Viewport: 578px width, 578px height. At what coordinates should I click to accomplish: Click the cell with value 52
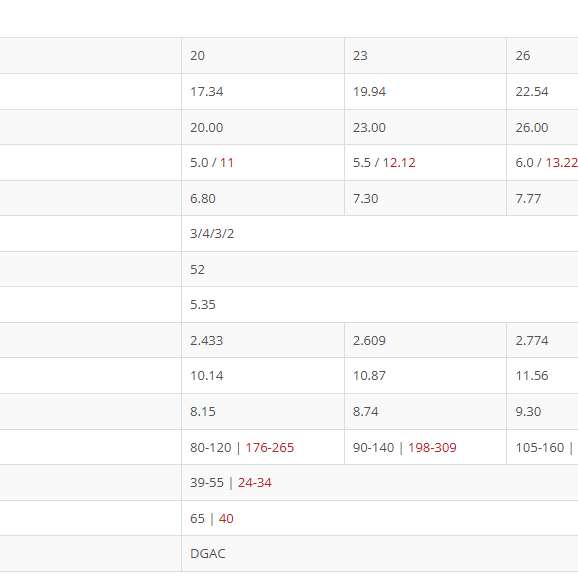click(x=380, y=269)
